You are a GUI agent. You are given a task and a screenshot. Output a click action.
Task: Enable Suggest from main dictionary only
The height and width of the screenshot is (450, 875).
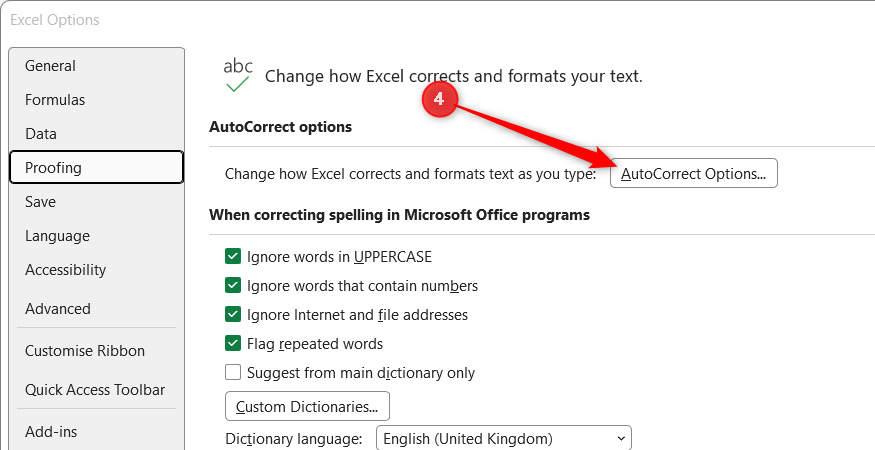click(233, 372)
